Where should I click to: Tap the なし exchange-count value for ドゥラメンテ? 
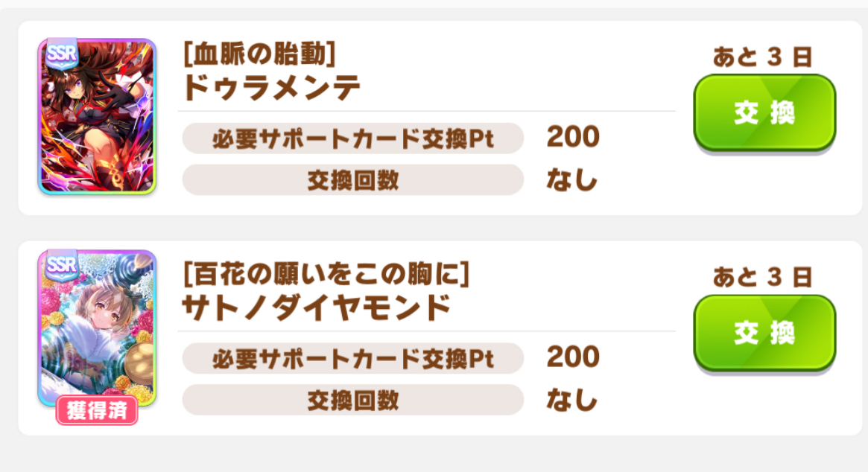pos(572,180)
